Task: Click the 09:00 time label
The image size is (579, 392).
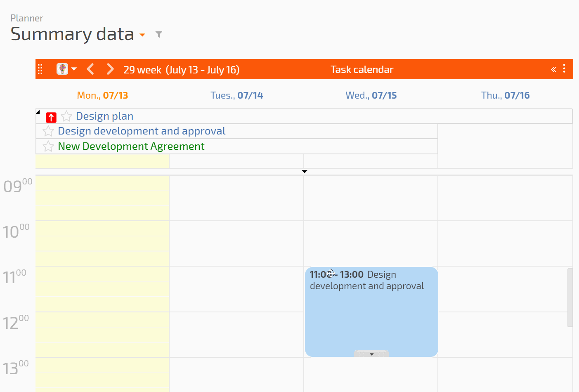Action: [17, 186]
